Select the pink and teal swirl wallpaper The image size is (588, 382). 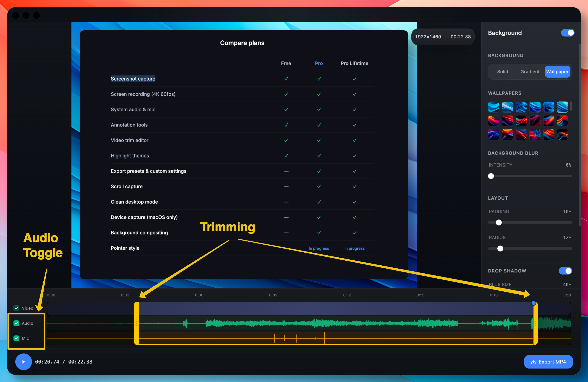pos(535,135)
